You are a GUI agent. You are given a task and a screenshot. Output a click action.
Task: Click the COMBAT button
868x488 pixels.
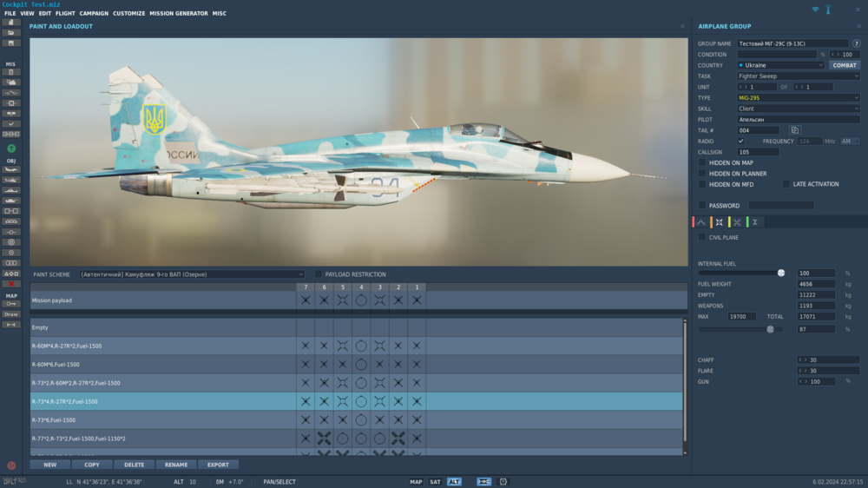tap(845, 65)
